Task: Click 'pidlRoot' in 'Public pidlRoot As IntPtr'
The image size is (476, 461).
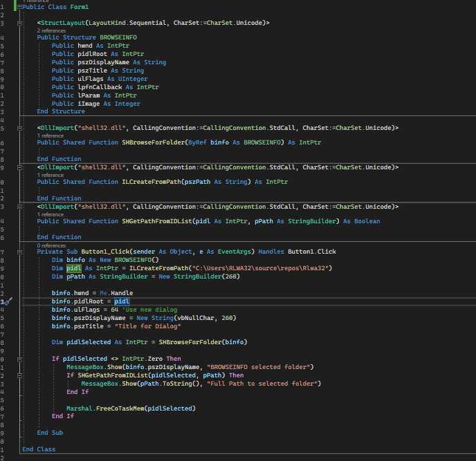Action: [92, 54]
